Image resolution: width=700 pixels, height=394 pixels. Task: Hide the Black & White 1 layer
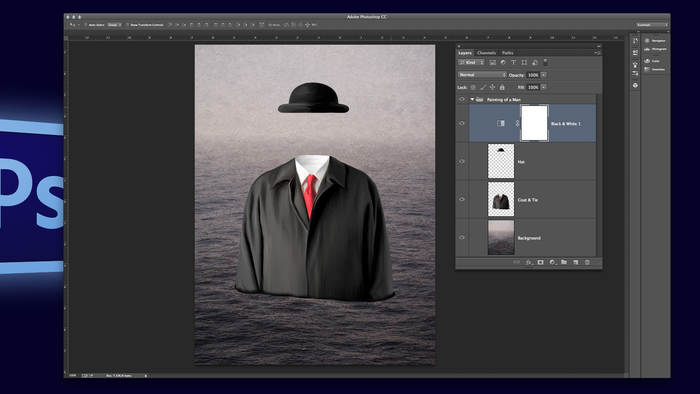(462, 123)
